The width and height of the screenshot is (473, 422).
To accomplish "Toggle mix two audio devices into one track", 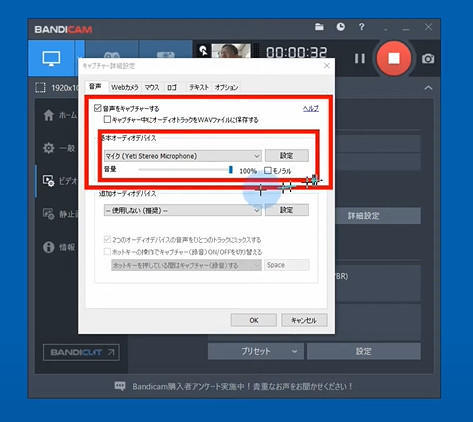I will click(x=107, y=239).
